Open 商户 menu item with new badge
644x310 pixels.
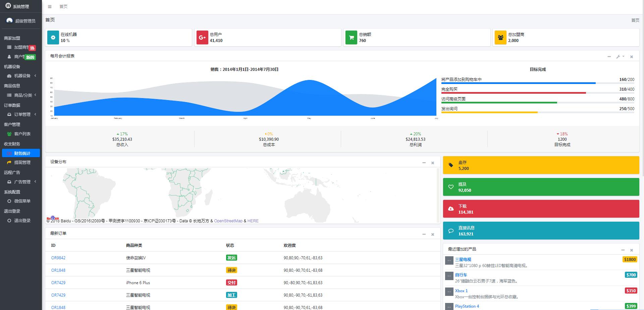(x=21, y=57)
